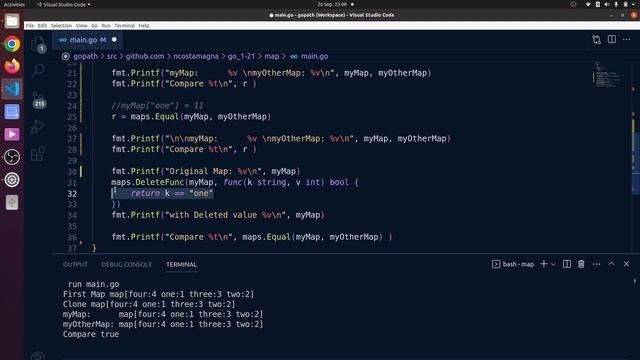
Task: Open the Search view in activity bar
Action: click(x=38, y=70)
